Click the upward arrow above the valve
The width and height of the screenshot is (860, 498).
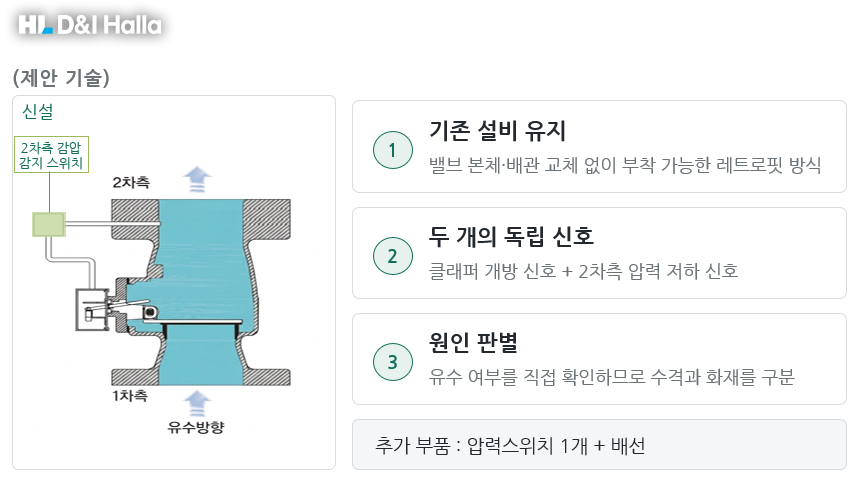point(197,179)
